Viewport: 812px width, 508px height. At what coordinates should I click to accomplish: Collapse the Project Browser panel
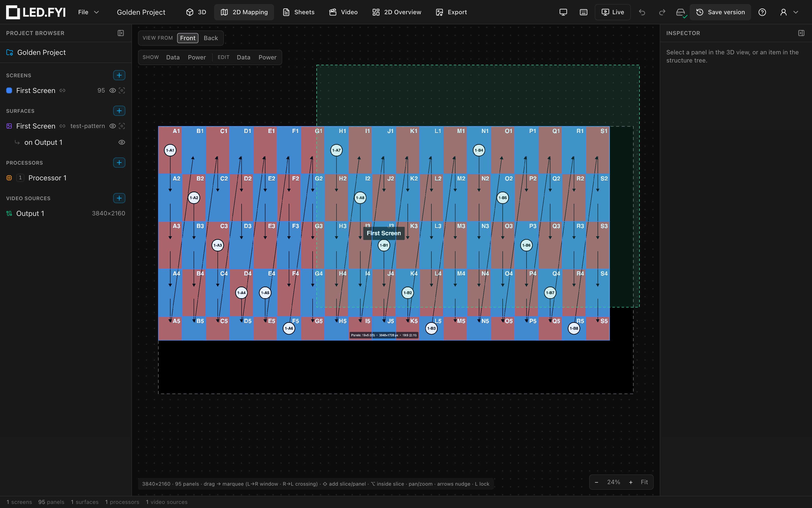click(121, 33)
